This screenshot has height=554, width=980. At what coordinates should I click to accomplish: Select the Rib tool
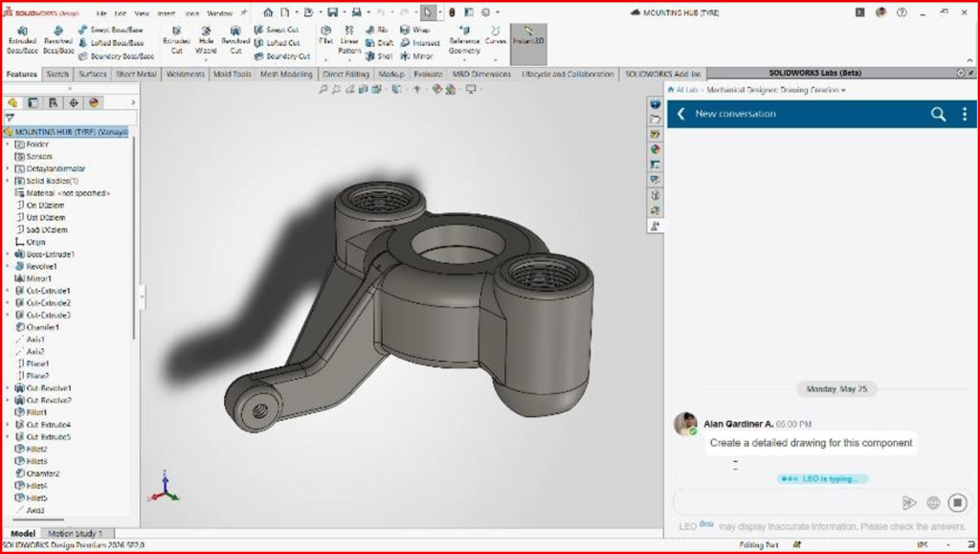[377, 30]
